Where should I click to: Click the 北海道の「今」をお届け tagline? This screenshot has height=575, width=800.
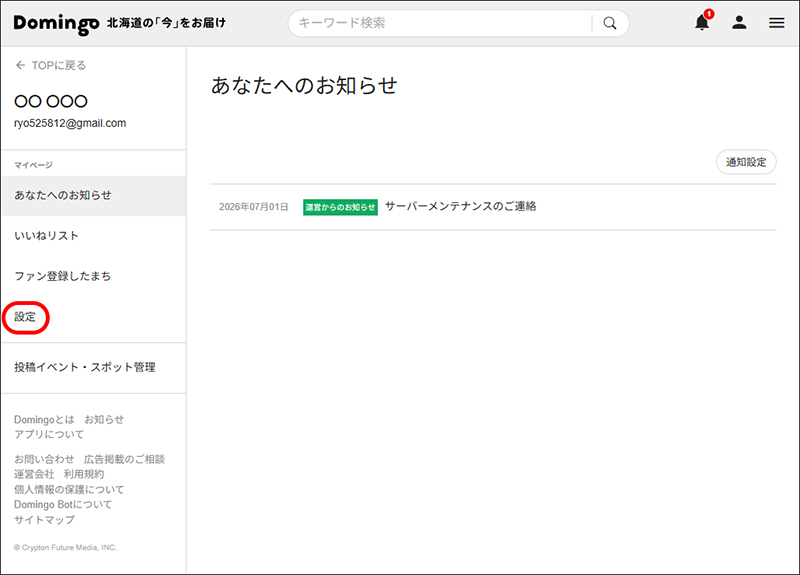(x=166, y=23)
